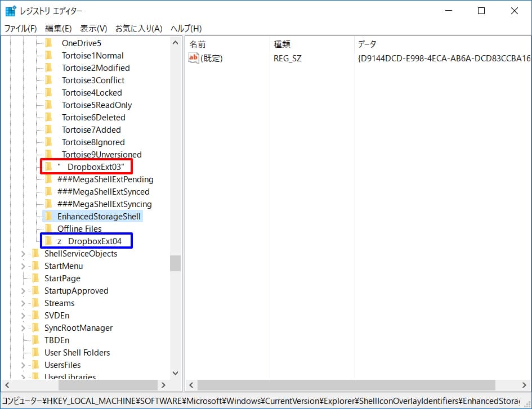The image size is (532, 409).
Task: Click the values pane horizontal scrollbar thumb
Action: pos(346,385)
